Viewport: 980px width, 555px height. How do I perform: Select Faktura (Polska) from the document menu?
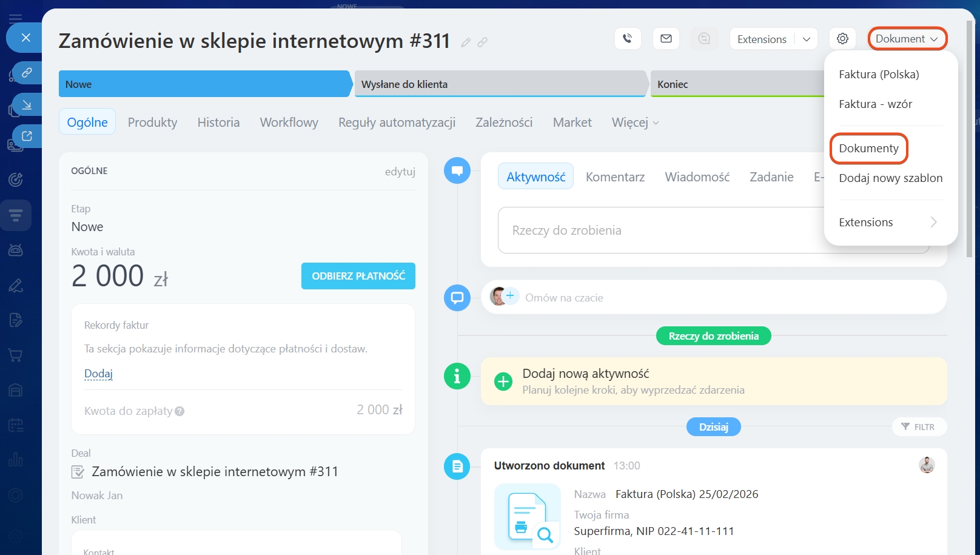point(879,74)
